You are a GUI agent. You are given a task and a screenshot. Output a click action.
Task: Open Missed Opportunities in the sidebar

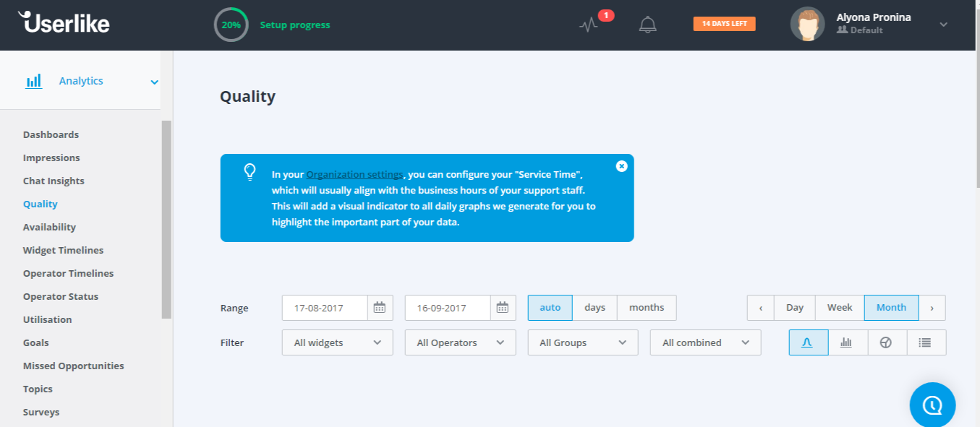(73, 366)
